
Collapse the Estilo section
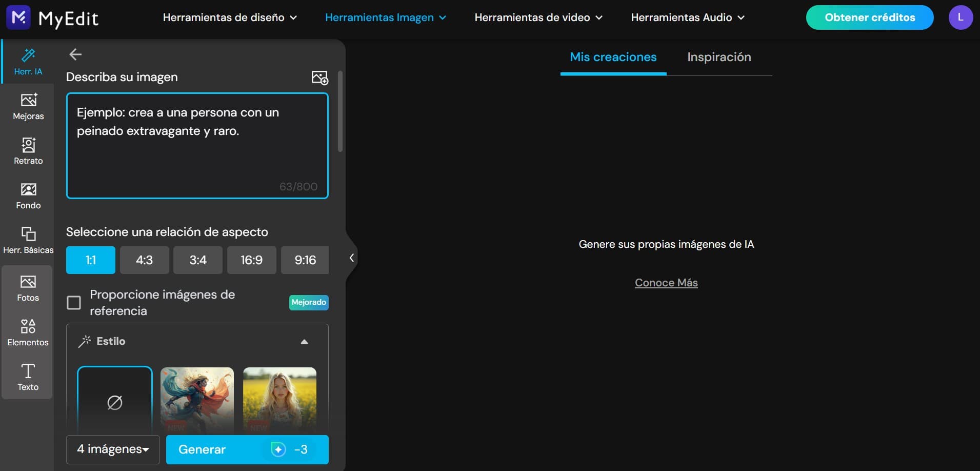pyautogui.click(x=304, y=342)
